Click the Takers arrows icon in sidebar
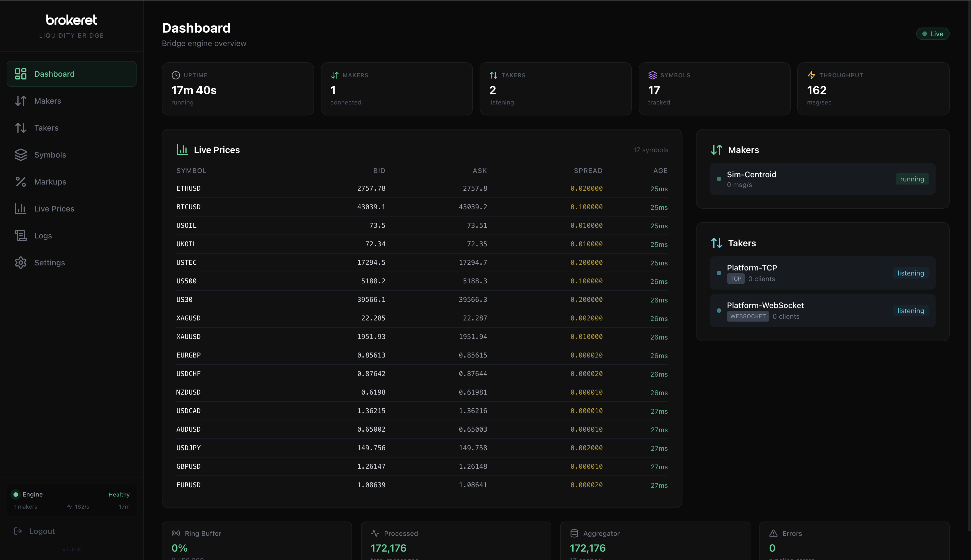 21,128
